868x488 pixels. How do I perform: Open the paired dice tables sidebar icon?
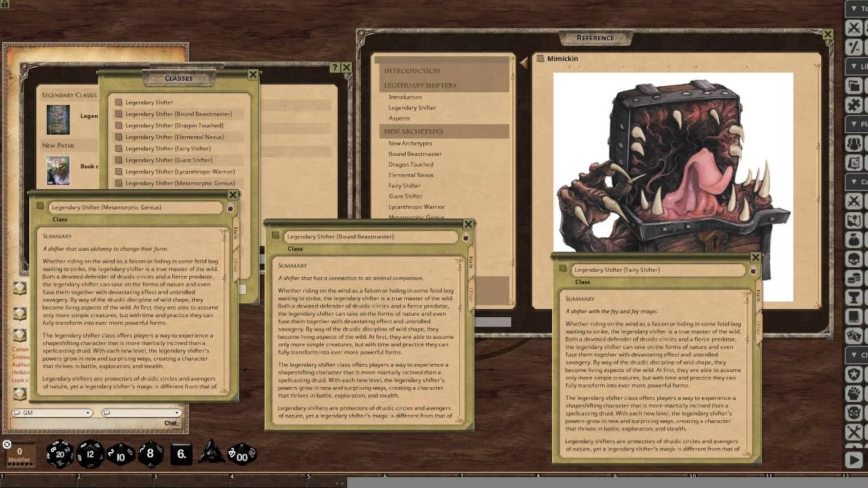tap(854, 335)
